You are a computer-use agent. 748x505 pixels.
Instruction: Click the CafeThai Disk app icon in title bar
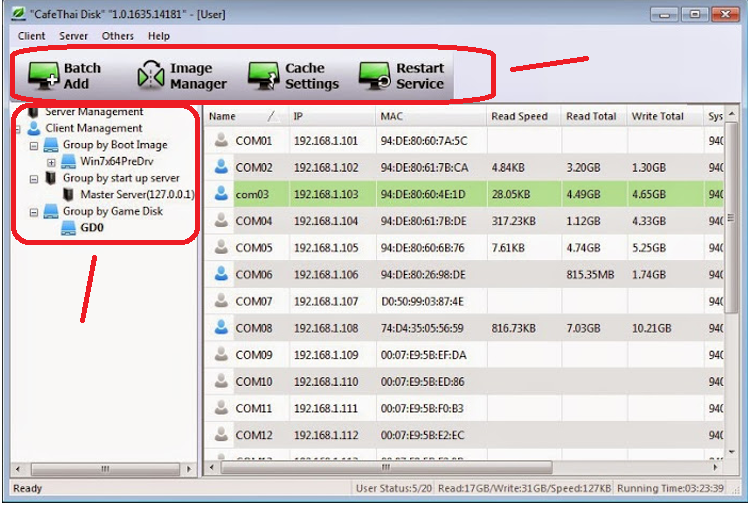click(18, 13)
